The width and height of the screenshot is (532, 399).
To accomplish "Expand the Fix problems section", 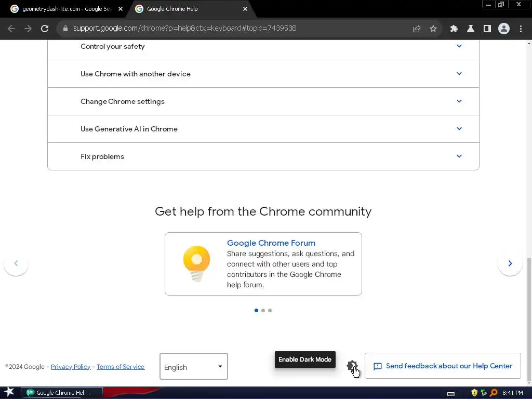I will (263, 156).
